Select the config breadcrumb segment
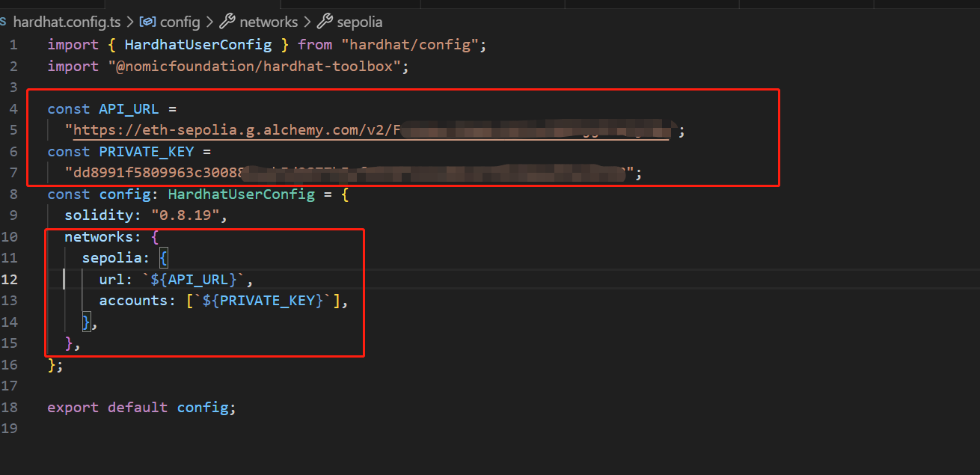Screen dimensions: 980x475 pos(180,22)
